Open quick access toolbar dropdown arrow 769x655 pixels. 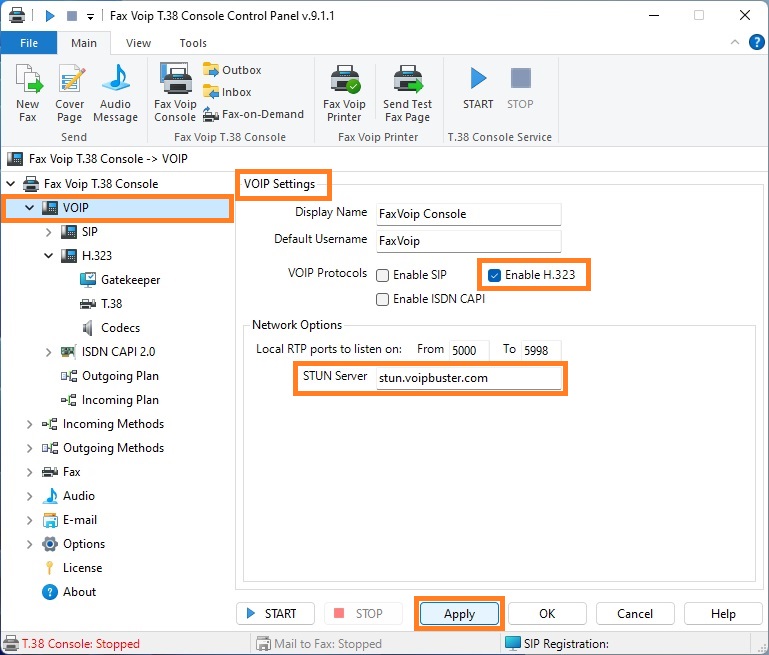point(90,17)
